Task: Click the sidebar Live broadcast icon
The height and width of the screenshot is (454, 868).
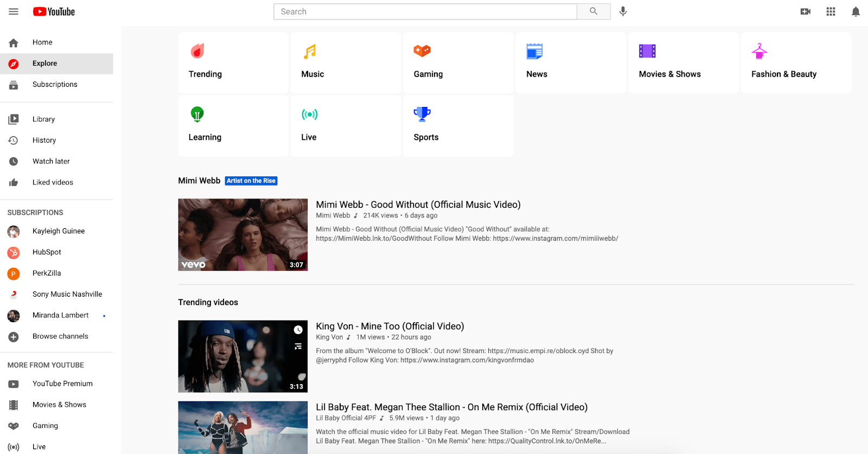Action: coord(14,447)
